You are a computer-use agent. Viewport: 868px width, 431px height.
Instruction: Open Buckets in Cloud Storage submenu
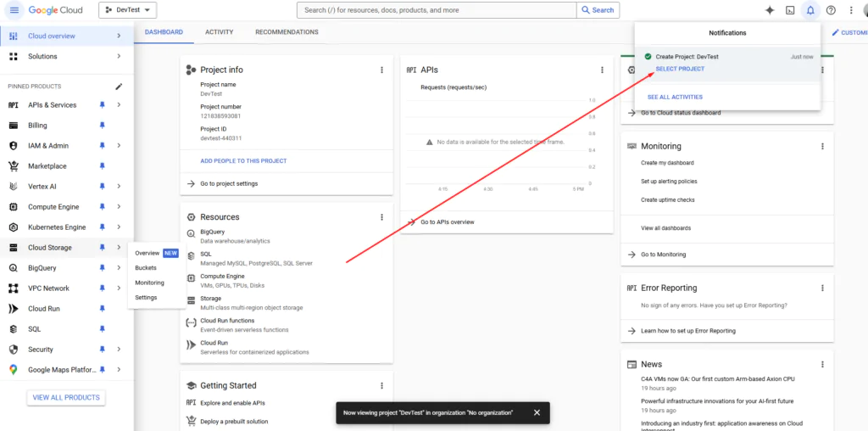pos(146,267)
